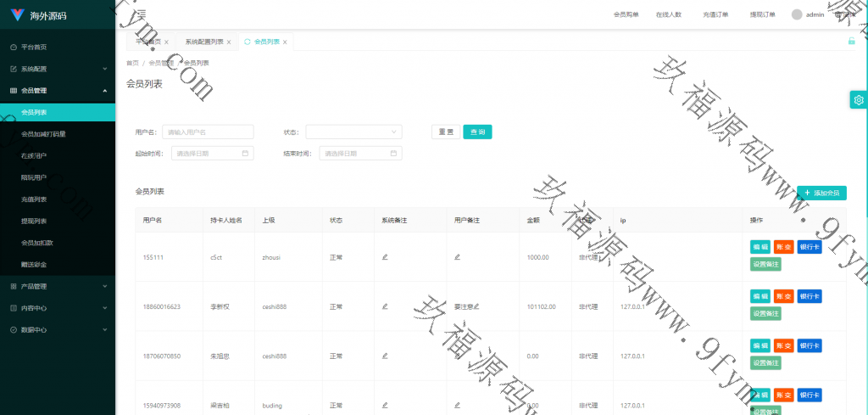Open the settings gear panel on right edge

[x=858, y=100]
